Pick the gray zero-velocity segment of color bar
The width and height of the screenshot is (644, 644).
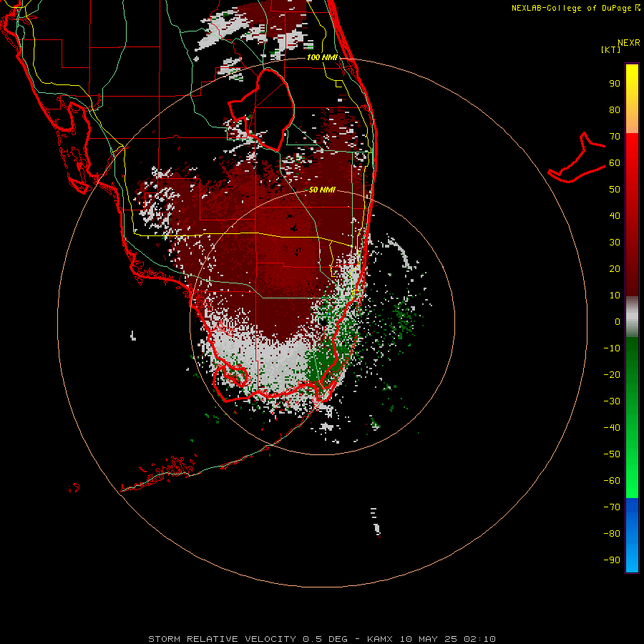coord(632,317)
